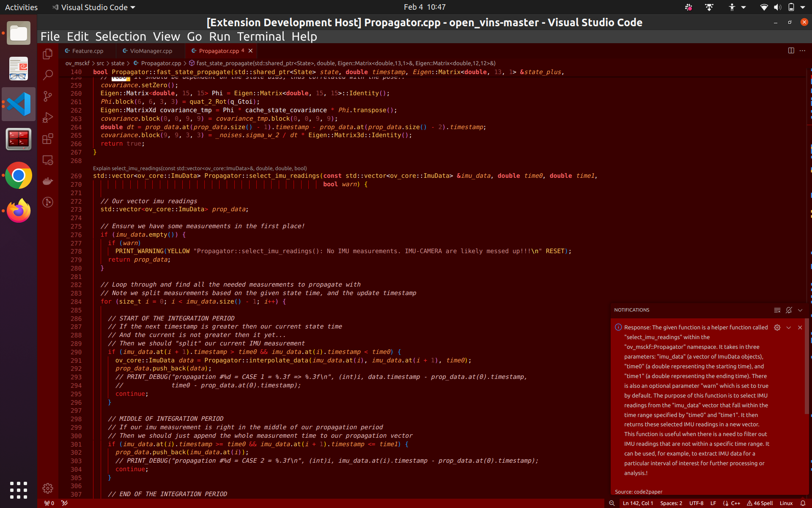812x508 pixels.
Task: Open the Explorer view in activity bar
Action: coord(48,54)
